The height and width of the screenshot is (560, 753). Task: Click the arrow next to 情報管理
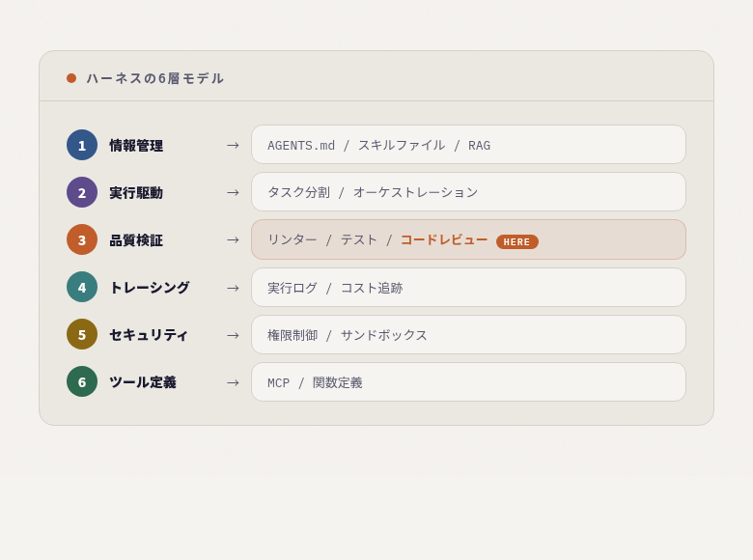tap(233, 145)
